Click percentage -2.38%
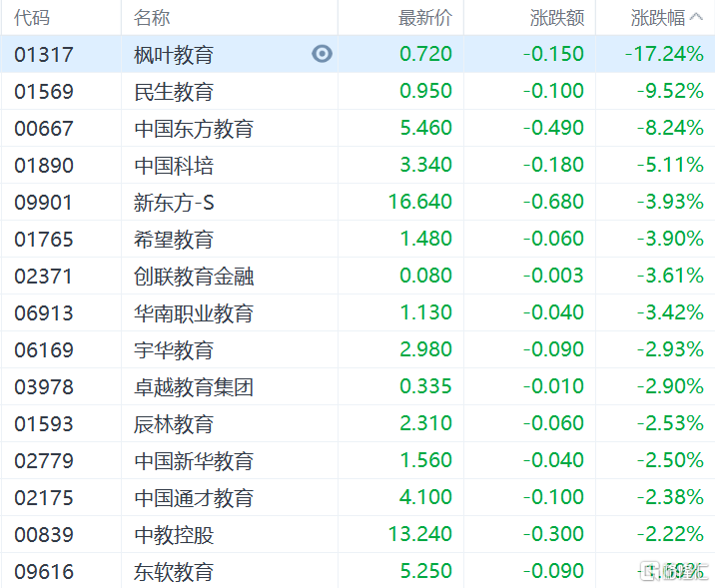 coord(670,497)
